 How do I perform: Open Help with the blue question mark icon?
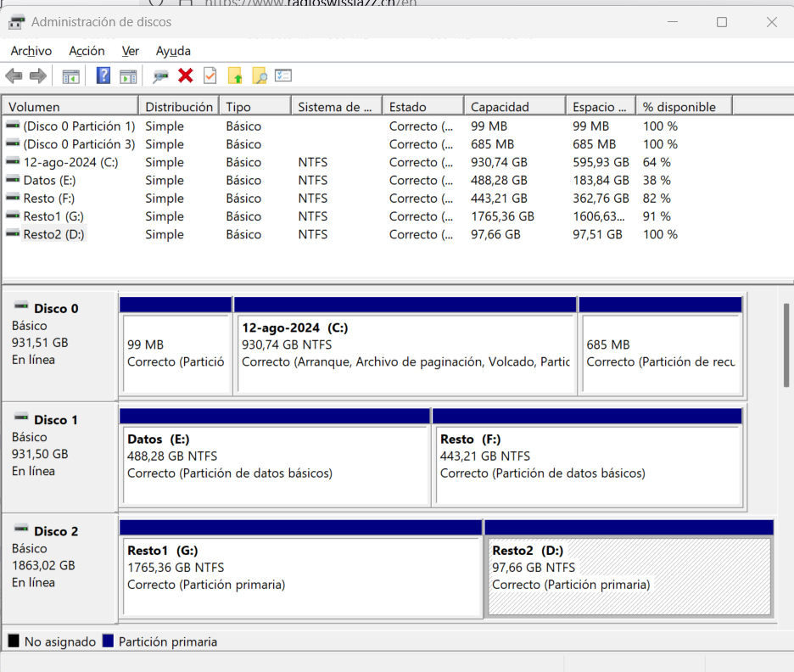pyautogui.click(x=103, y=76)
